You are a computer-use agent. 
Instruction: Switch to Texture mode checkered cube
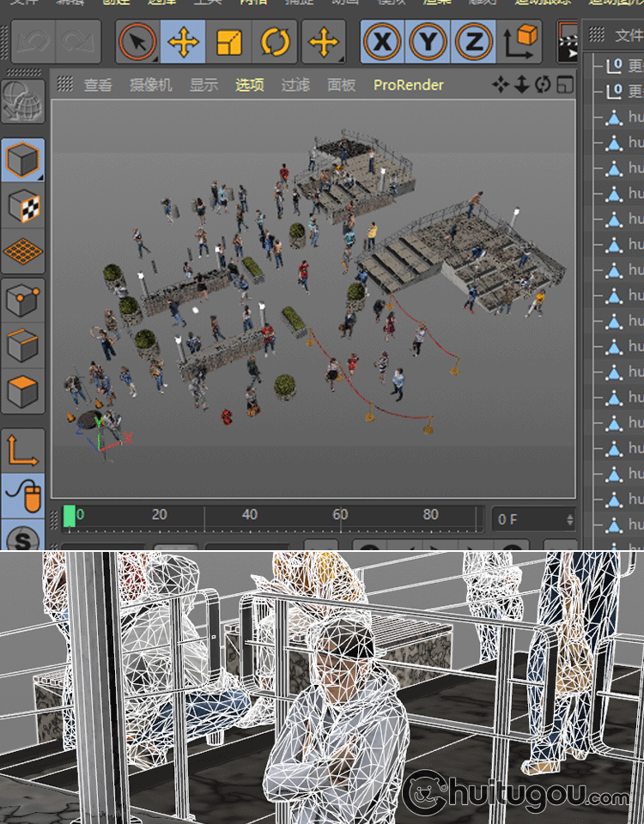click(x=23, y=206)
